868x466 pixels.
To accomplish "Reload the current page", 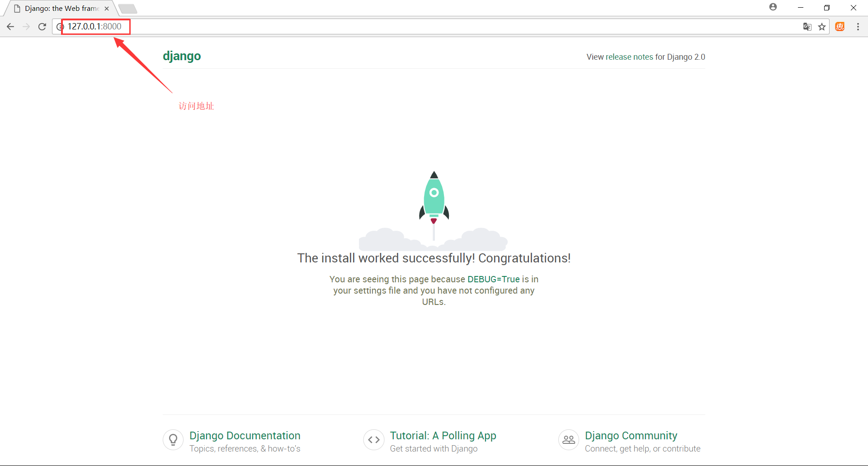I will (42, 27).
